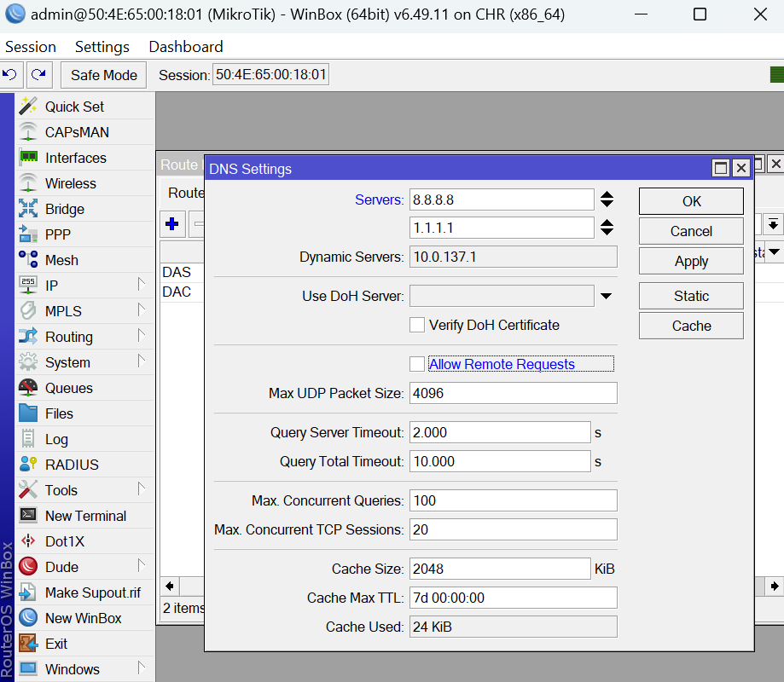The height and width of the screenshot is (682, 784).
Task: Click Session address field 50:4E:65:00:18:01
Action: (x=270, y=74)
